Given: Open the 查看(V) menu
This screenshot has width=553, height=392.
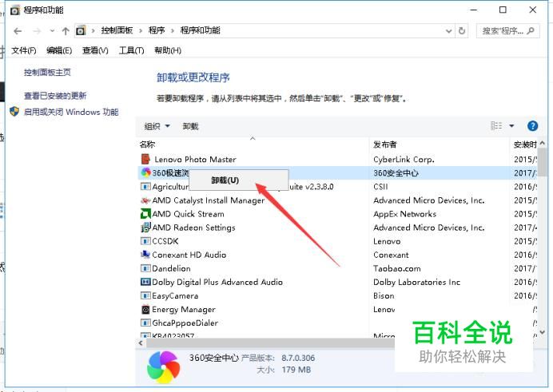Looking at the screenshot, I should [x=95, y=50].
